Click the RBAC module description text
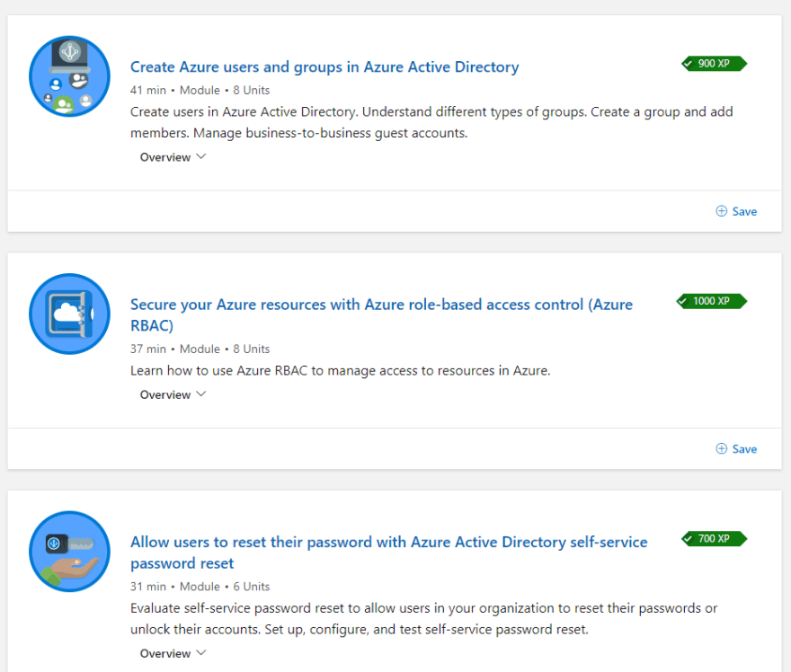791x672 pixels. click(340, 370)
